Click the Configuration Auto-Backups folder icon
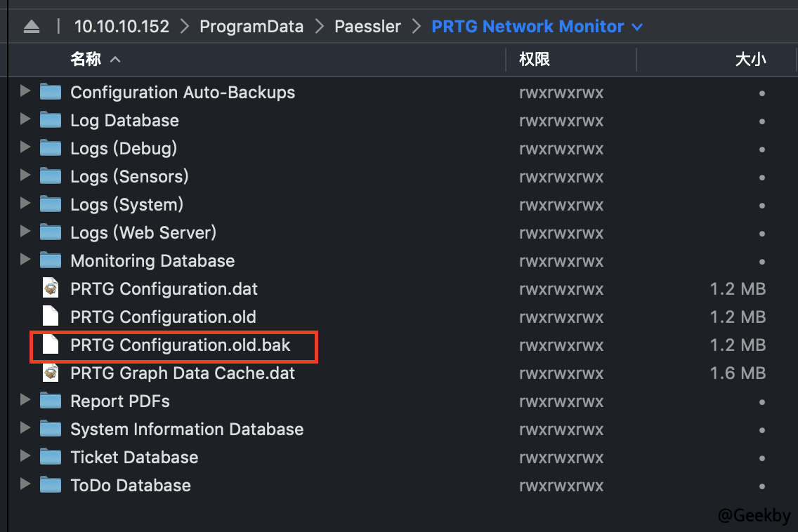Image resolution: width=798 pixels, height=532 pixels. [x=51, y=92]
